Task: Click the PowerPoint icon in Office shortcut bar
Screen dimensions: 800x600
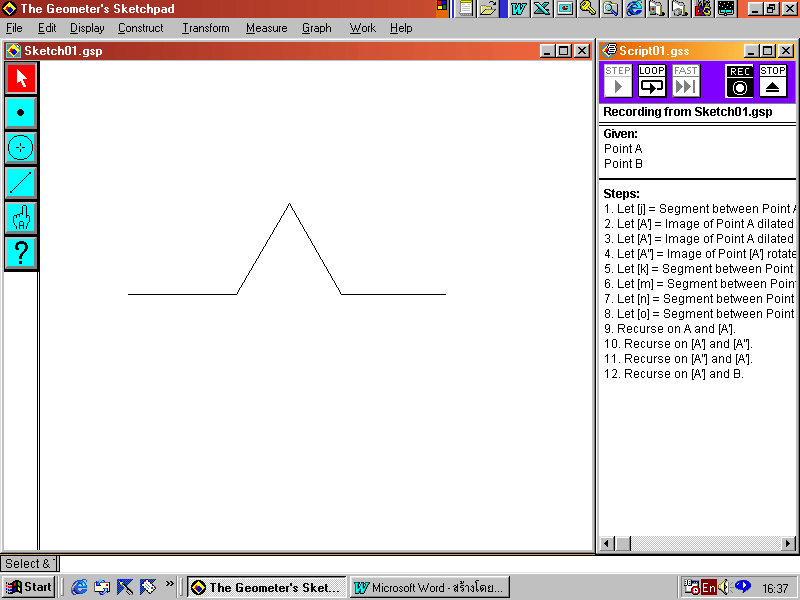Action: click(565, 8)
